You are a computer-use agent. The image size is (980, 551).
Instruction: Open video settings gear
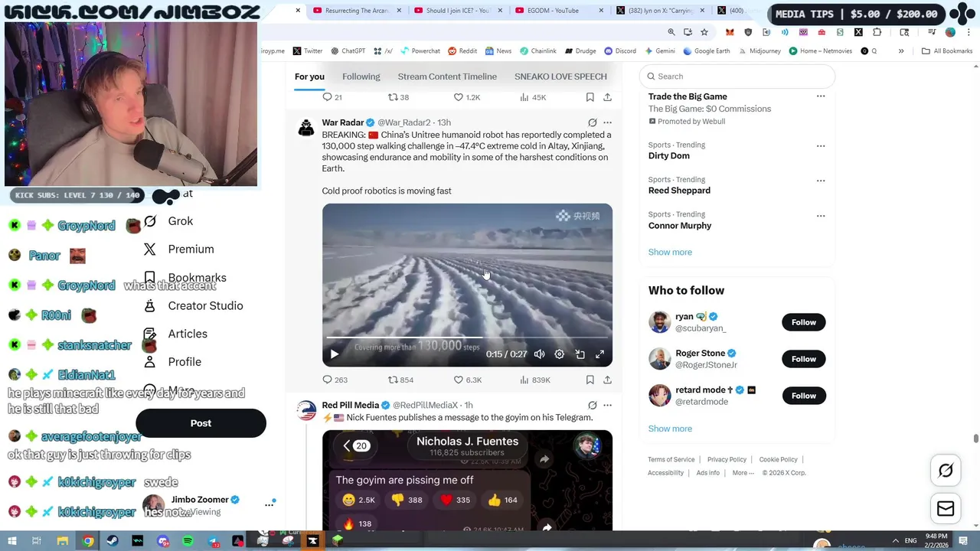pos(560,354)
